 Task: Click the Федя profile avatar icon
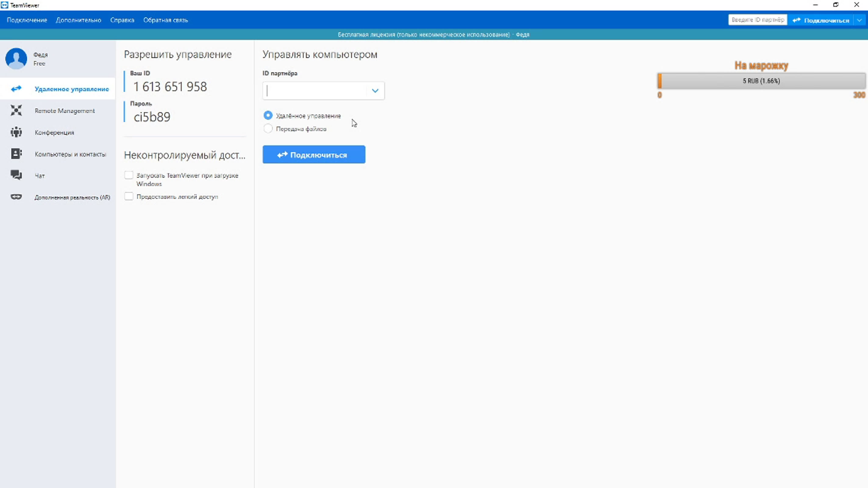(x=16, y=59)
